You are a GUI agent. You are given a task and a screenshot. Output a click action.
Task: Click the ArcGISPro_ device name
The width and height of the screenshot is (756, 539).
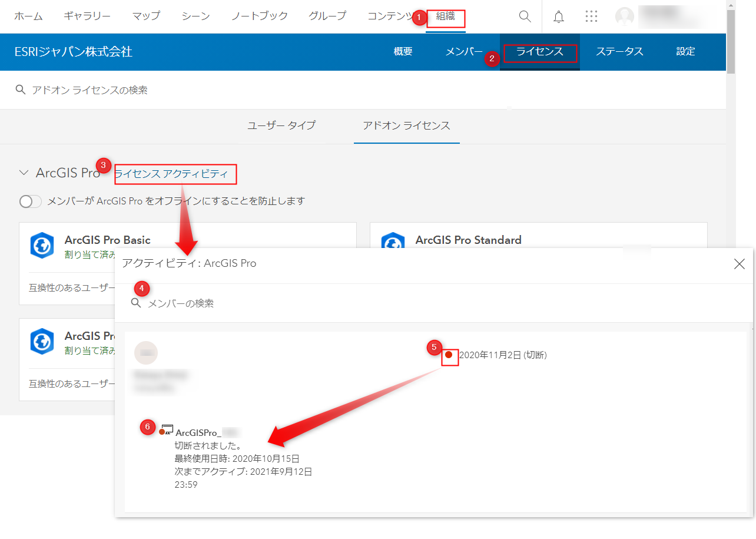[x=199, y=432]
